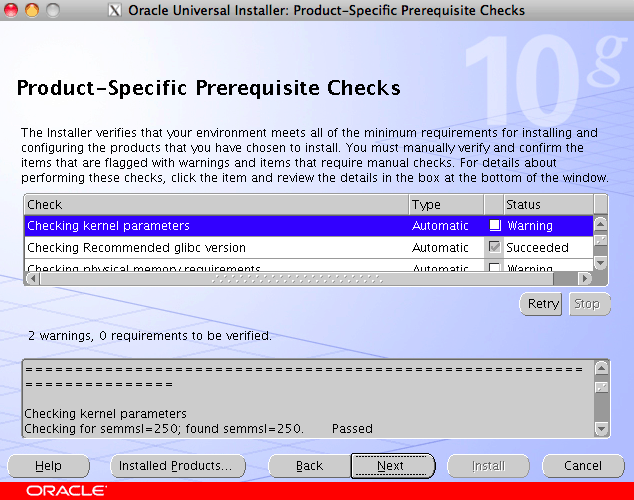Click the details box scroll down arrow

(601, 428)
